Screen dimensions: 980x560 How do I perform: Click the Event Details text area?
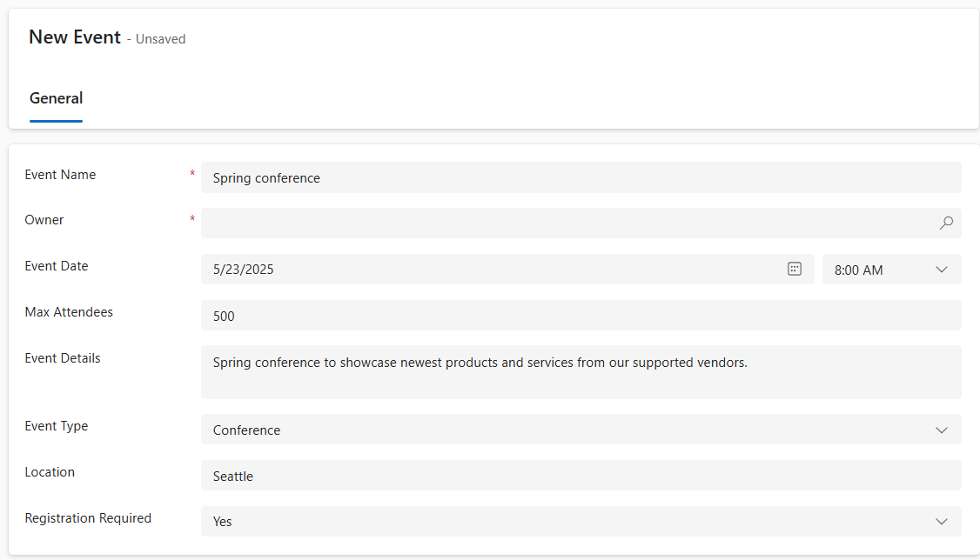[581, 372]
